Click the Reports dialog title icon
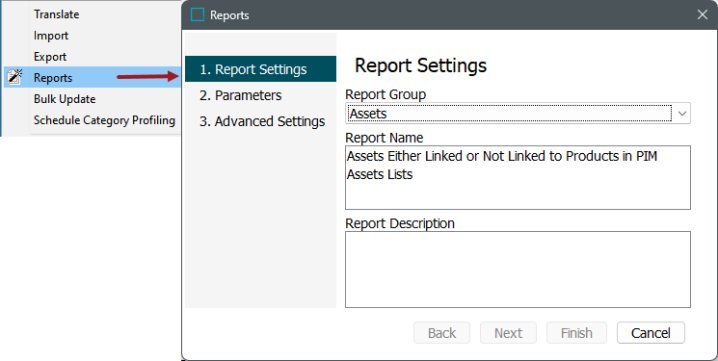The width and height of the screenshot is (718, 361). [197, 15]
